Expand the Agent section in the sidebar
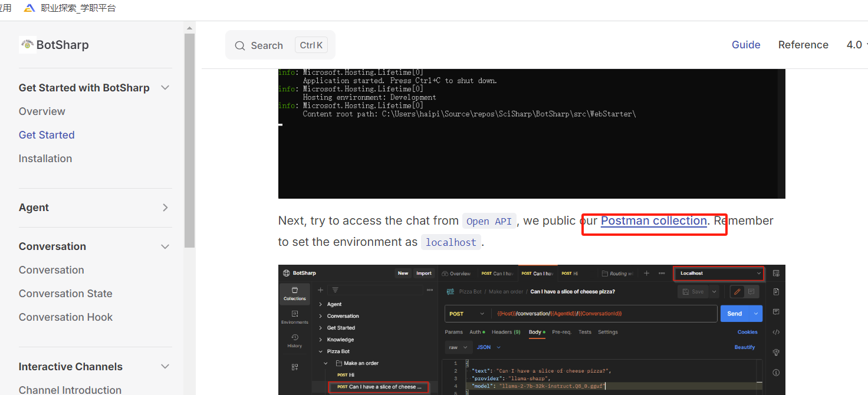 pyautogui.click(x=165, y=208)
